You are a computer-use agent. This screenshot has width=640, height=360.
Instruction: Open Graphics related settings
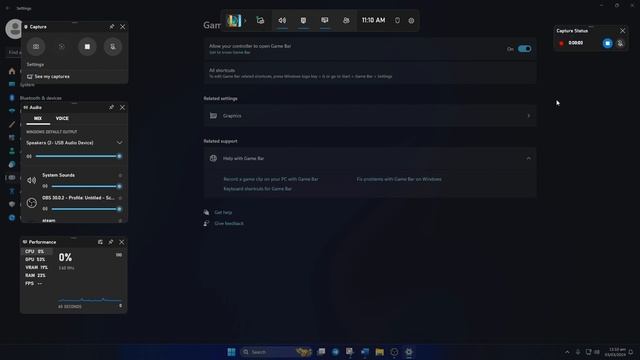[370, 116]
